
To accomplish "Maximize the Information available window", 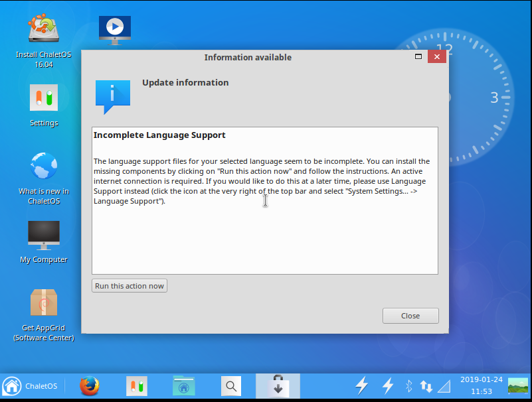I will (418, 57).
